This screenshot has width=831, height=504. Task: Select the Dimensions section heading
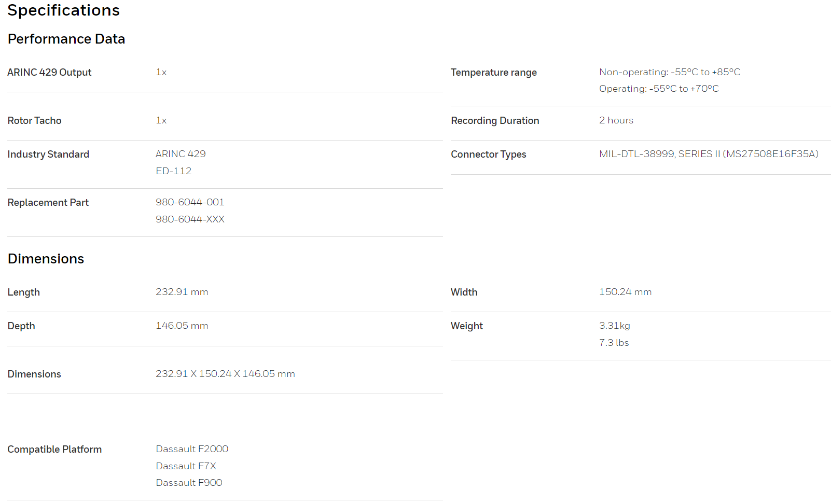coord(46,259)
